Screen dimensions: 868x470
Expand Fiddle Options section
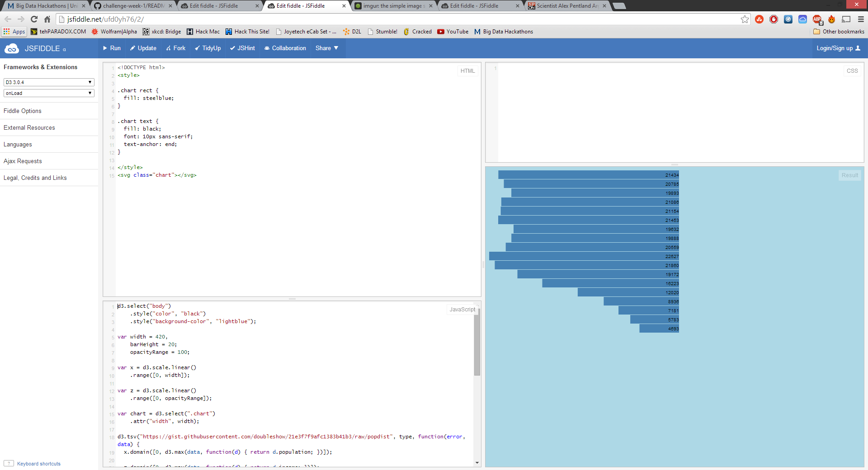pos(49,111)
